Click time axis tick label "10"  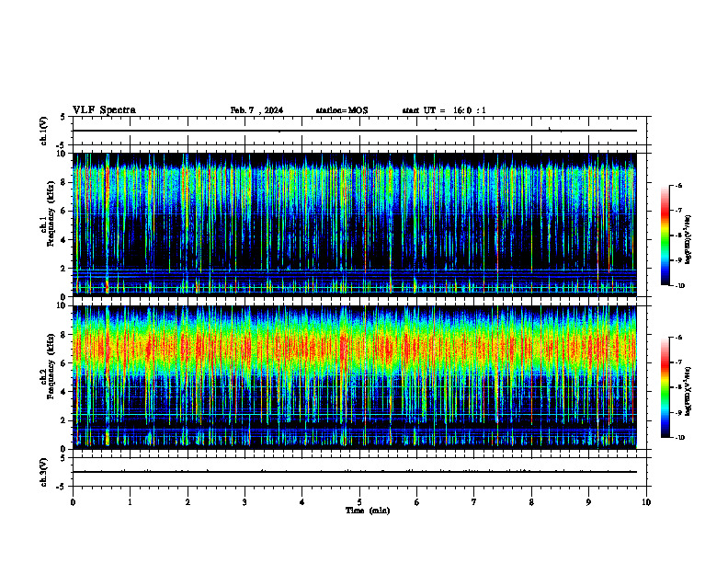click(x=646, y=502)
